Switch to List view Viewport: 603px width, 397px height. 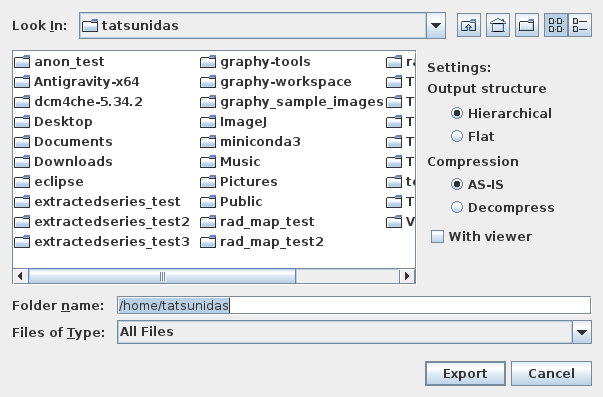pos(556,25)
